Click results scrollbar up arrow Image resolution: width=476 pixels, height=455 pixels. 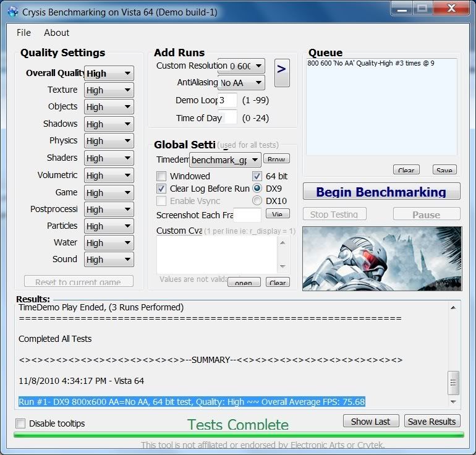453,308
